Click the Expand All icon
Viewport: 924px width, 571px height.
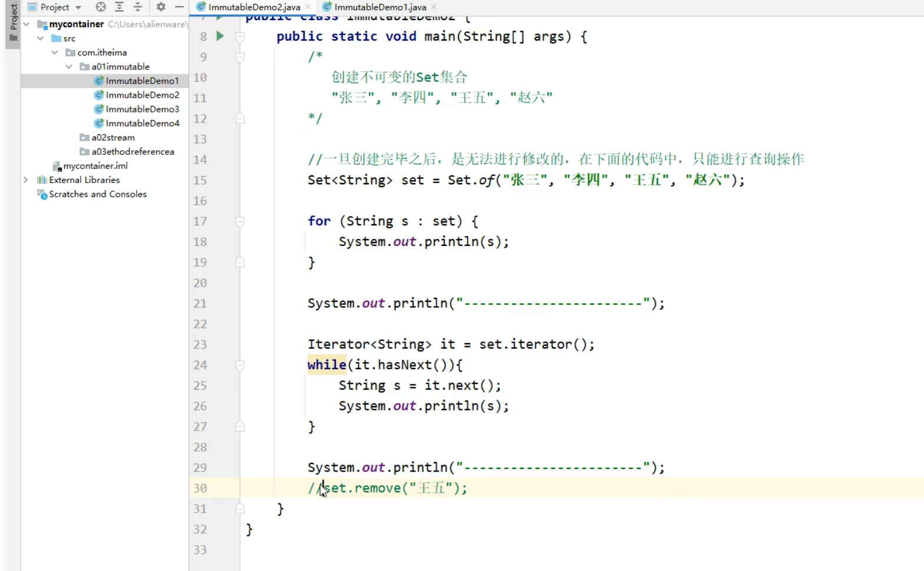click(x=119, y=7)
